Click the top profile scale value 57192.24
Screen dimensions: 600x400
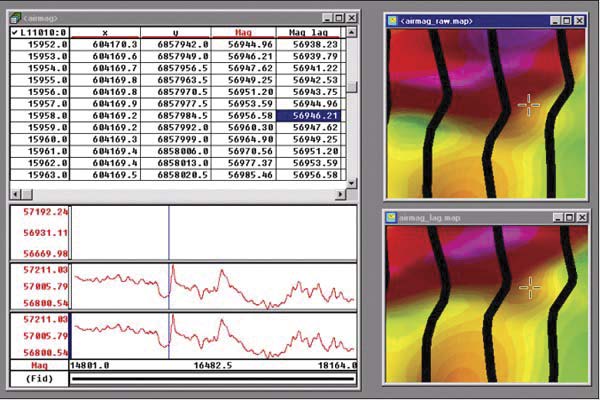tap(46, 212)
